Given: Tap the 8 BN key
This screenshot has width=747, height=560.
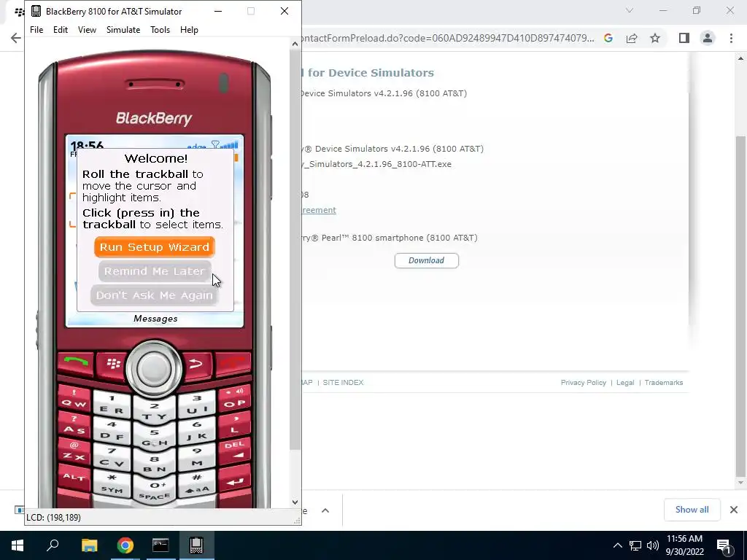Looking at the screenshot, I should coord(155,464).
